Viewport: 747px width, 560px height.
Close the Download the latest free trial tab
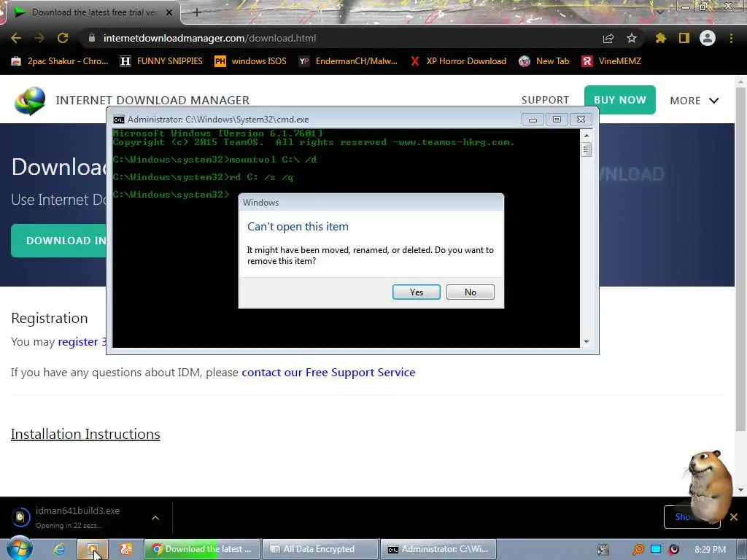point(169,12)
